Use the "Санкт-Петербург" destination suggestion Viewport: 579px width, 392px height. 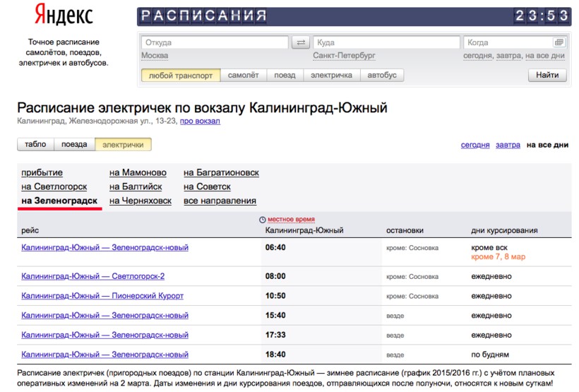click(x=344, y=56)
